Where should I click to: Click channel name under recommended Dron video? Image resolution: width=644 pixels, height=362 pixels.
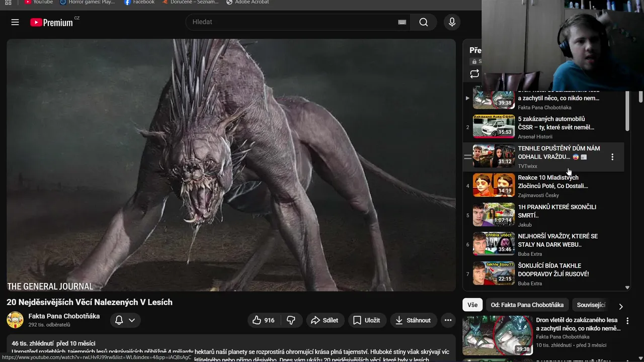(x=562, y=337)
